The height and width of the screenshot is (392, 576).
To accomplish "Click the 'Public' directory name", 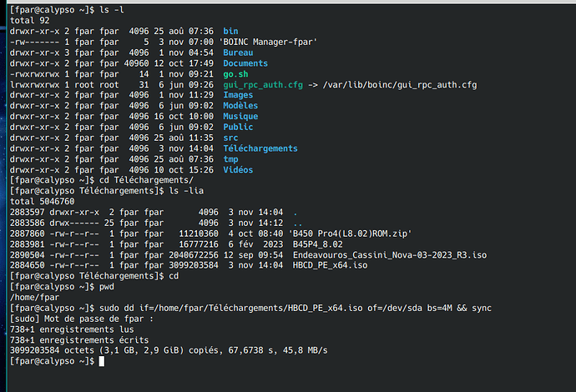I will point(238,127).
